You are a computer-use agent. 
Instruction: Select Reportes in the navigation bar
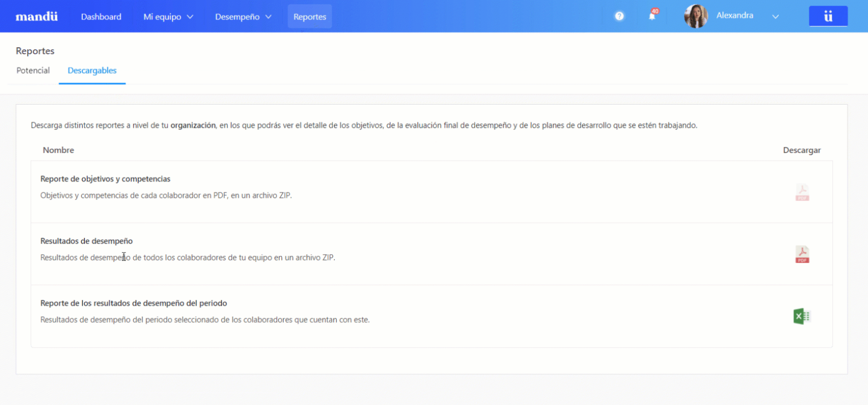(x=310, y=16)
